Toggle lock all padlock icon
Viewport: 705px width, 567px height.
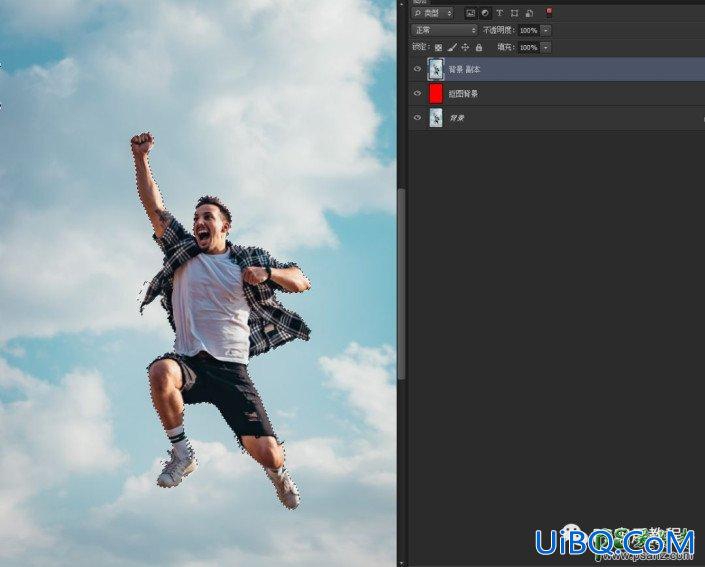click(x=479, y=47)
